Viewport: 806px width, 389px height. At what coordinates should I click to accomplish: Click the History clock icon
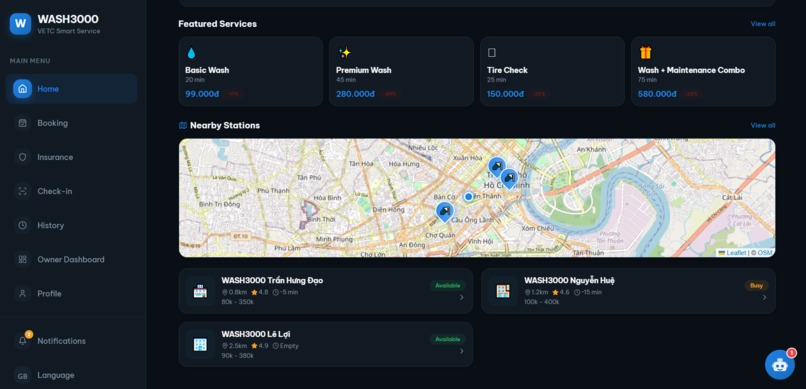click(23, 225)
